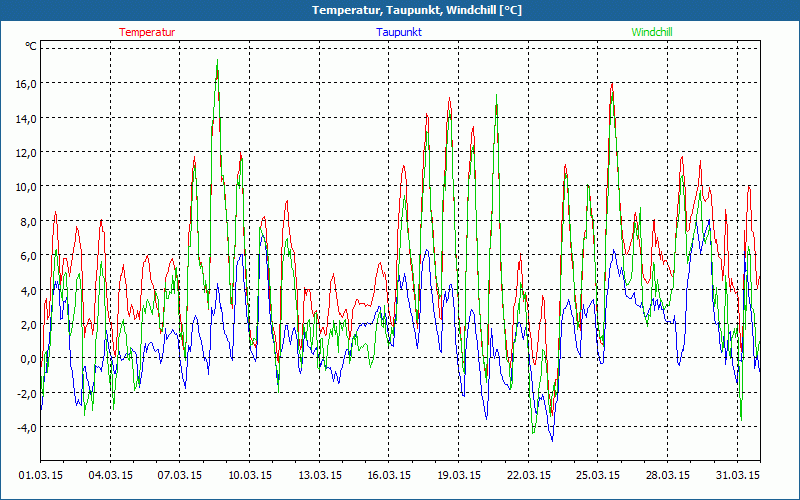Click the 2,0 y-axis value
The width and height of the screenshot is (800, 500).
29,324
